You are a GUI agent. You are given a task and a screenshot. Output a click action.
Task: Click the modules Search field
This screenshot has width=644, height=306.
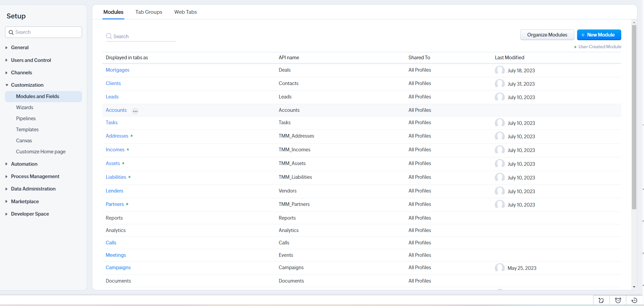143,36
